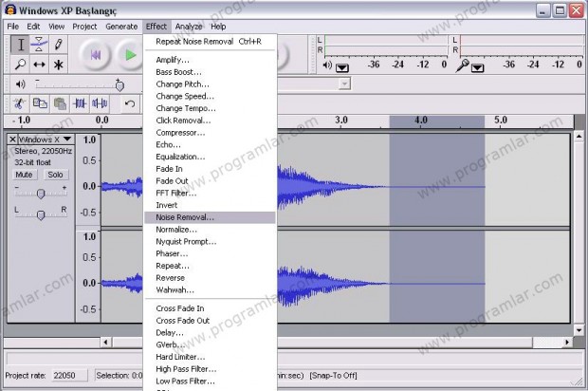The image size is (588, 391).
Task: Open the Project menu
Action: [84, 27]
